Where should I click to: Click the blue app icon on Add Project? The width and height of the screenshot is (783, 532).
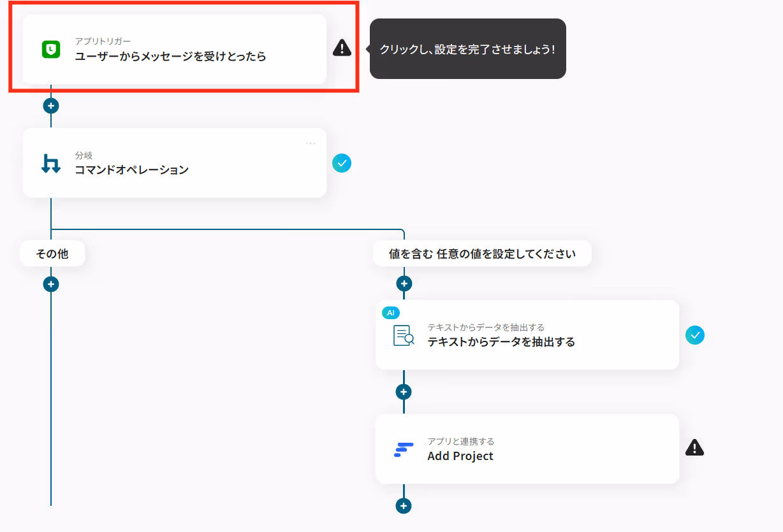click(x=404, y=449)
